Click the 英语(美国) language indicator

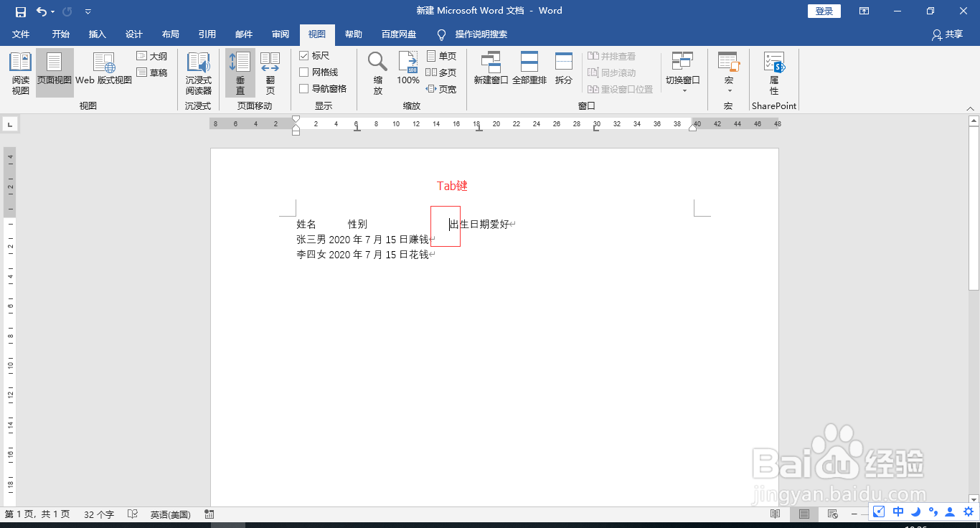(x=170, y=514)
